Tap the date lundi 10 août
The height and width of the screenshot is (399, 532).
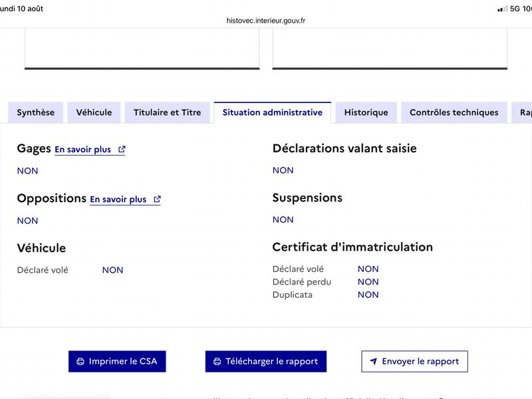click(22, 9)
